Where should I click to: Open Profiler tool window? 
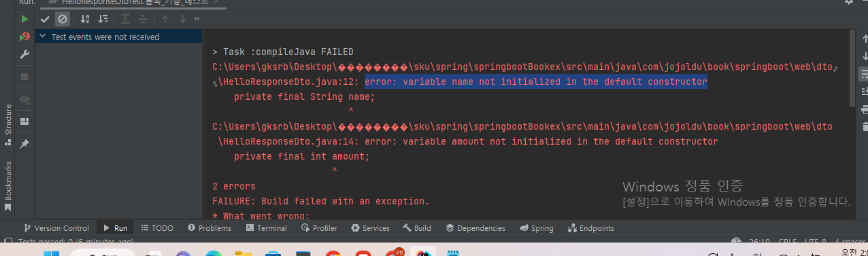click(318, 228)
